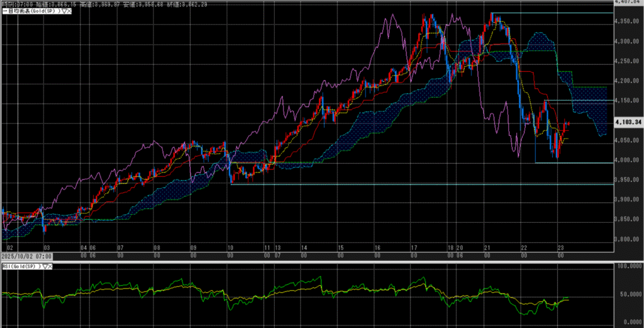Click date marker 10 on time axis
Image resolution: width=644 pixels, height=328 pixels.
coord(231,249)
